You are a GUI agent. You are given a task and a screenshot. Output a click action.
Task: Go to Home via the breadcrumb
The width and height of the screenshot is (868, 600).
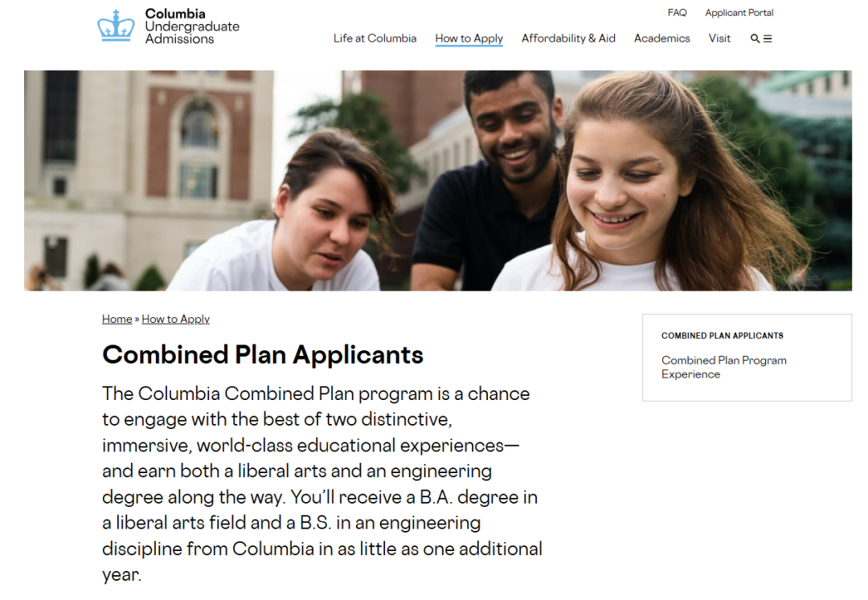point(117,319)
